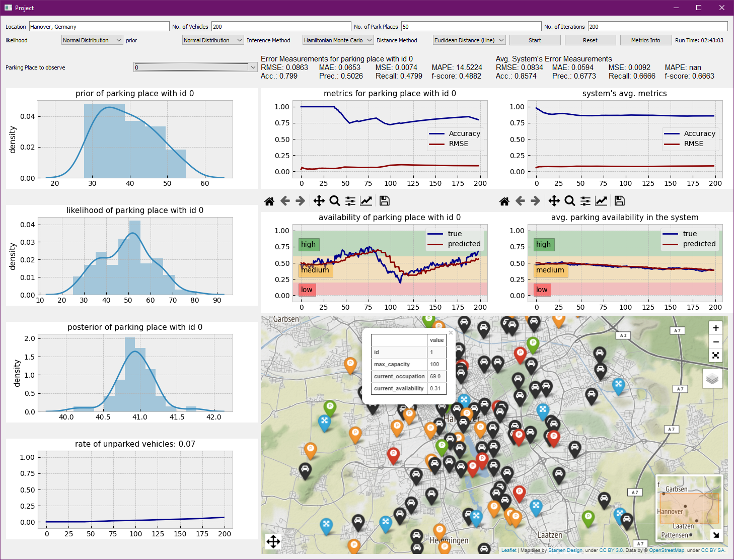Click the Garbsen label on the map
Viewport: 734px width, 560px height.
point(286,319)
